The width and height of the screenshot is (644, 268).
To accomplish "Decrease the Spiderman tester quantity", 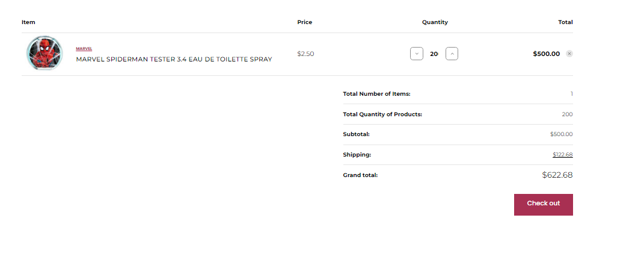I will click(x=417, y=54).
